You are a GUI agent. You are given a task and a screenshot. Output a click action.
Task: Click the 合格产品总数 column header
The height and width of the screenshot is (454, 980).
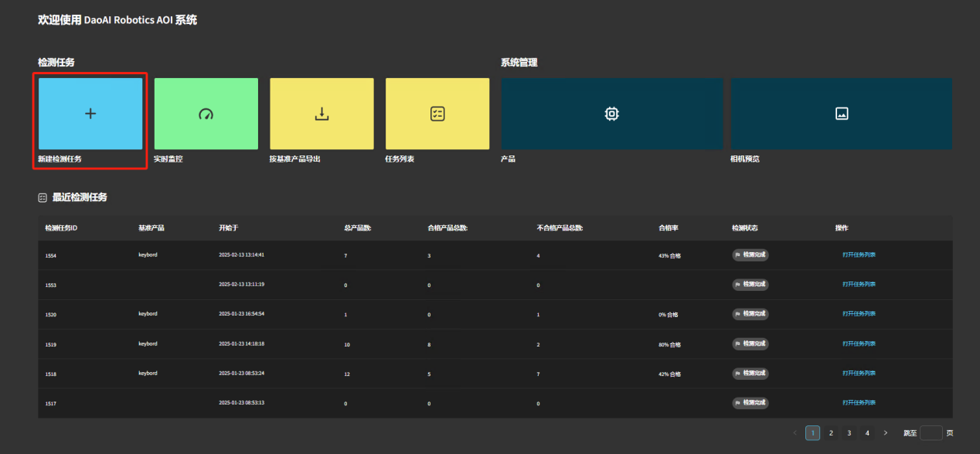pos(447,228)
